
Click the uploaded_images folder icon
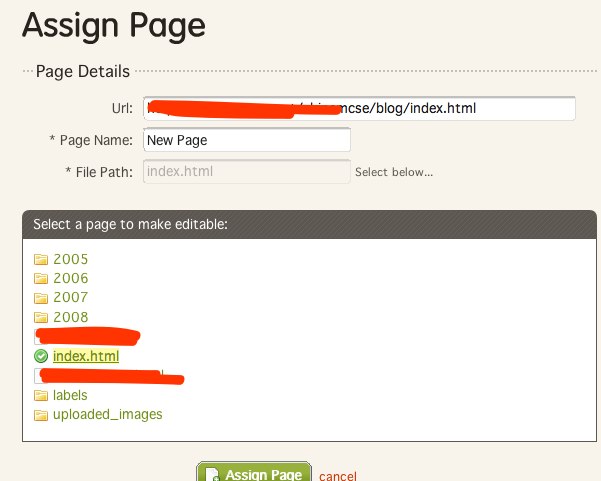click(x=41, y=415)
